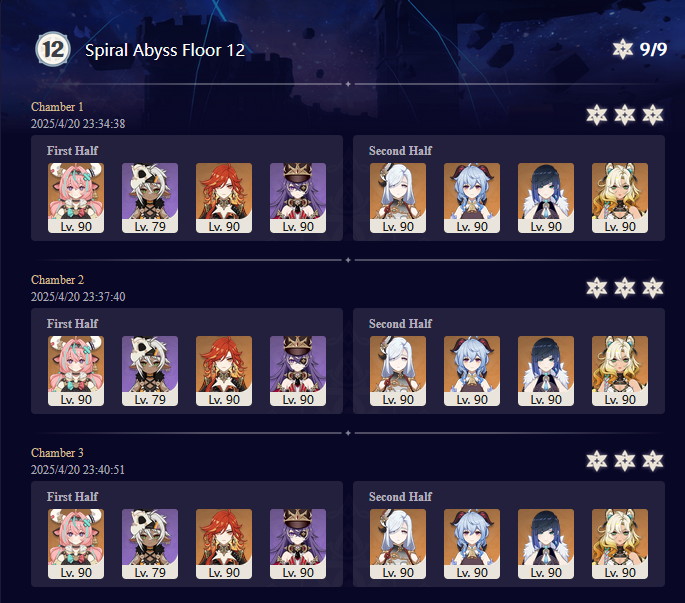The height and width of the screenshot is (603, 685).
Task: Open white-haired character in Chamber 1 Second Half
Action: click(x=398, y=198)
